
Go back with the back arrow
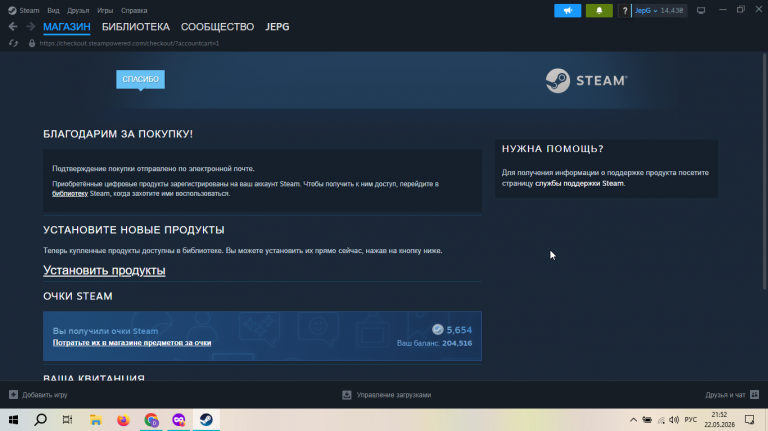[13, 27]
